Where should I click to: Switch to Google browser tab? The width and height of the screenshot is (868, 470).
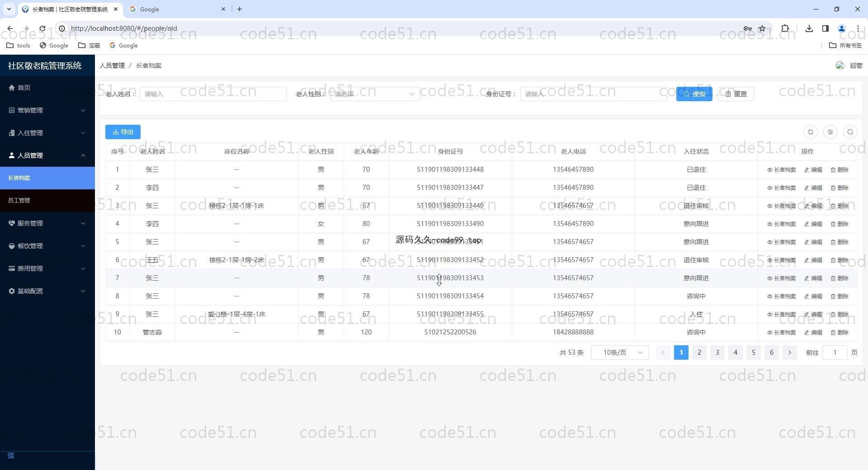(178, 9)
